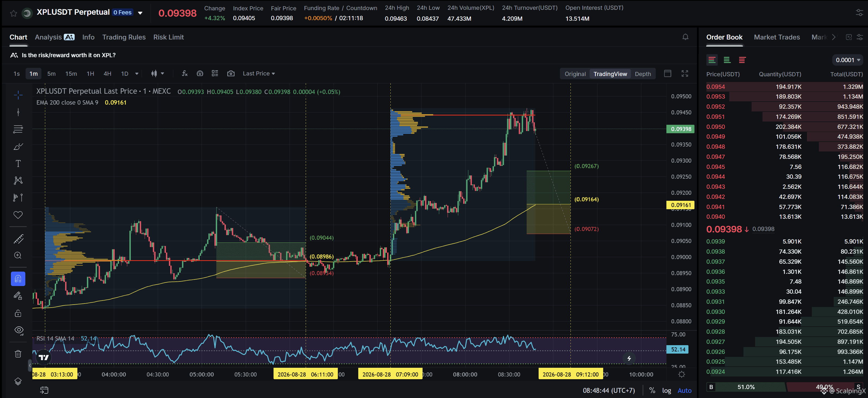The image size is (868, 398).
Task: Open the chart replay compare icon at bottom-left
Action: [44, 390]
